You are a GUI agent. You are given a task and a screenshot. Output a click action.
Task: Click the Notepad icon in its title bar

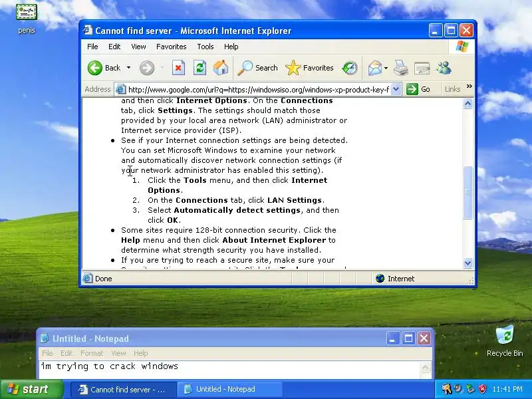tap(45, 338)
